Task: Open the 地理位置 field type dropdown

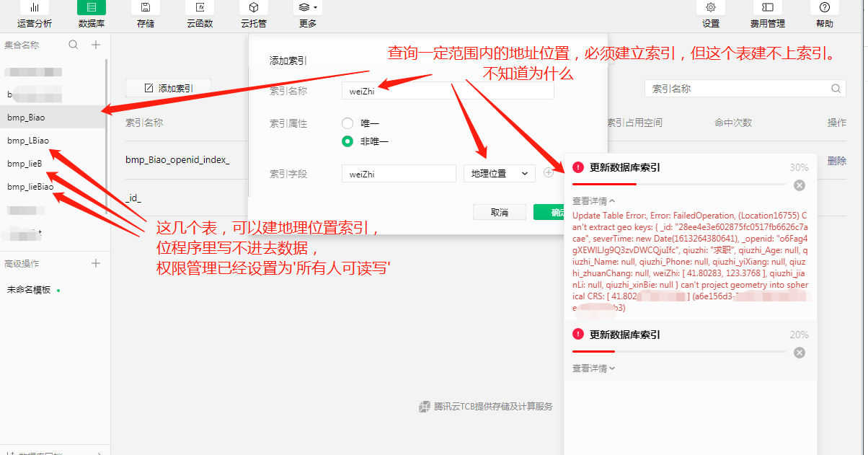Action: pyautogui.click(x=499, y=174)
